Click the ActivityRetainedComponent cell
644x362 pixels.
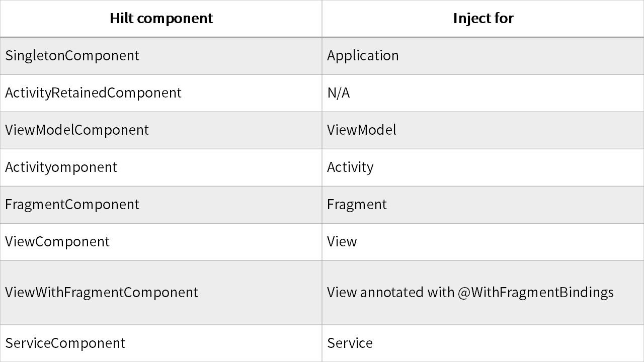coord(93,93)
